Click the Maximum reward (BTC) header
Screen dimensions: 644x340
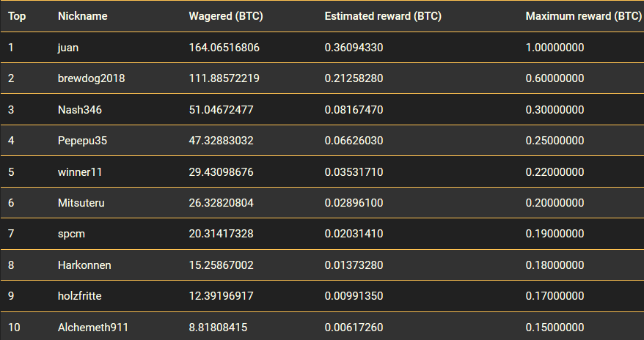point(584,16)
